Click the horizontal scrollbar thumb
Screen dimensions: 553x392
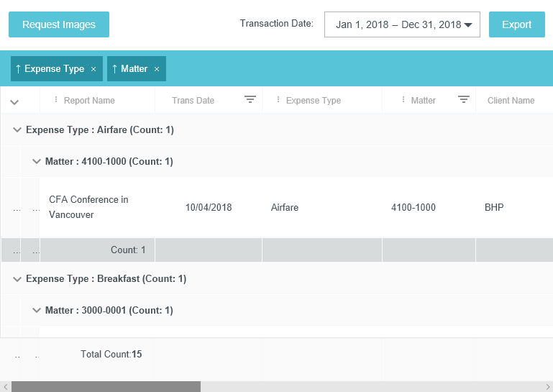(106, 387)
